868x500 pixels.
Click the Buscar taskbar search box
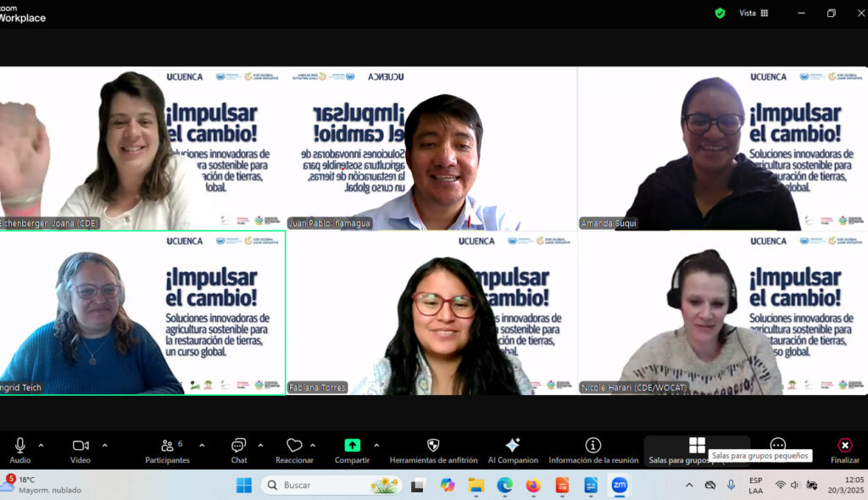pyautogui.click(x=331, y=485)
